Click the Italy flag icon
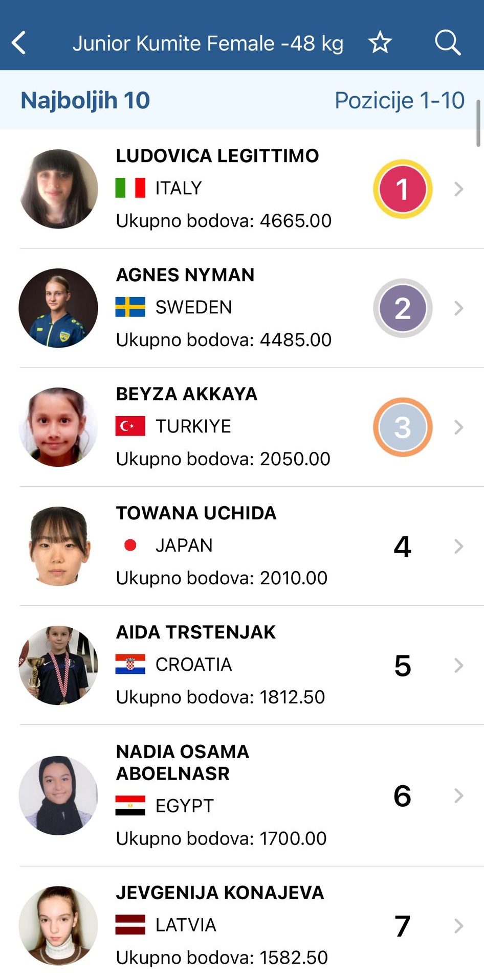Screen dimensions: 484x980 point(130,188)
